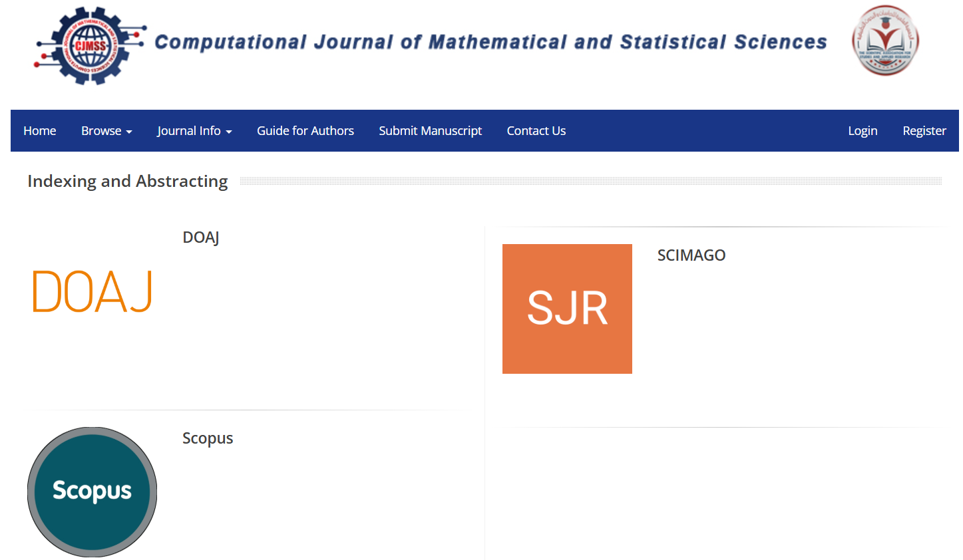Click the Login link
963x560 pixels.
click(863, 131)
